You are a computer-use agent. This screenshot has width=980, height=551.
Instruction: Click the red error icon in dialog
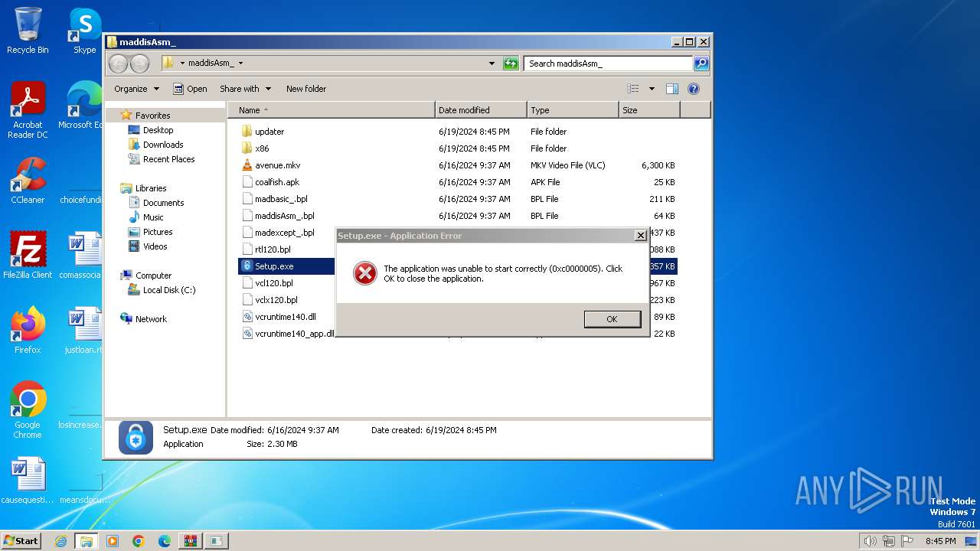(364, 273)
